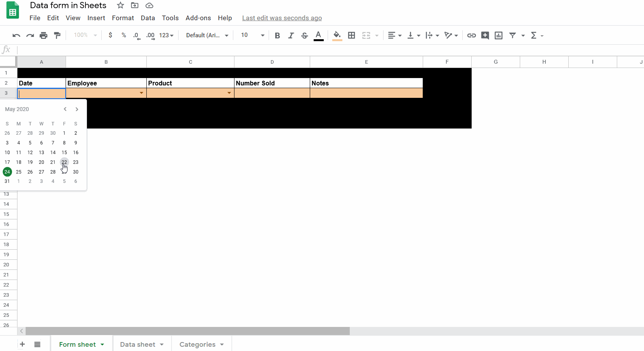Star this spreadsheet
The width and height of the screenshot is (644, 351).
pos(120,5)
